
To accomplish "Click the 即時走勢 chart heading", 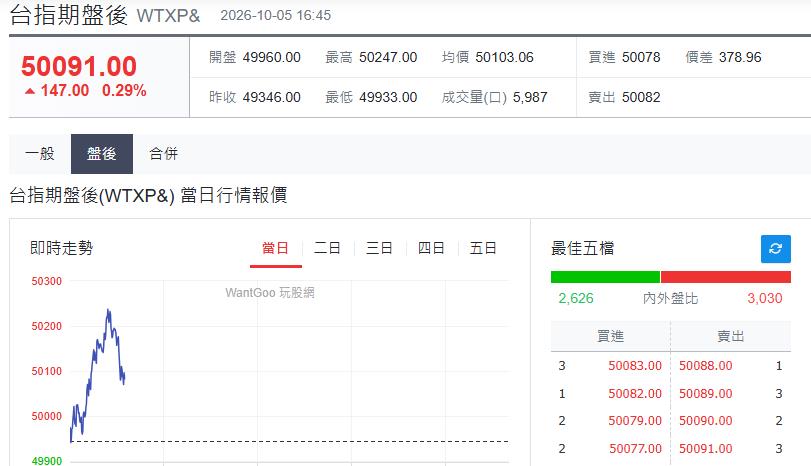I will click(62, 248).
